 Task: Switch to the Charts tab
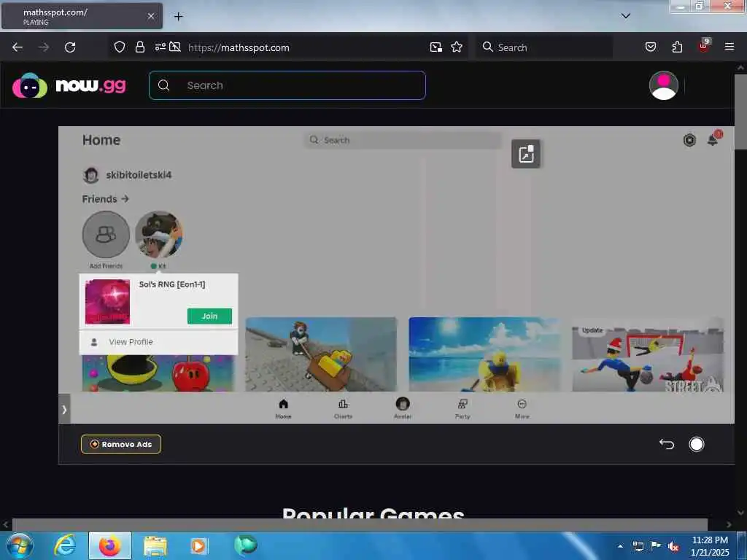[343, 408]
